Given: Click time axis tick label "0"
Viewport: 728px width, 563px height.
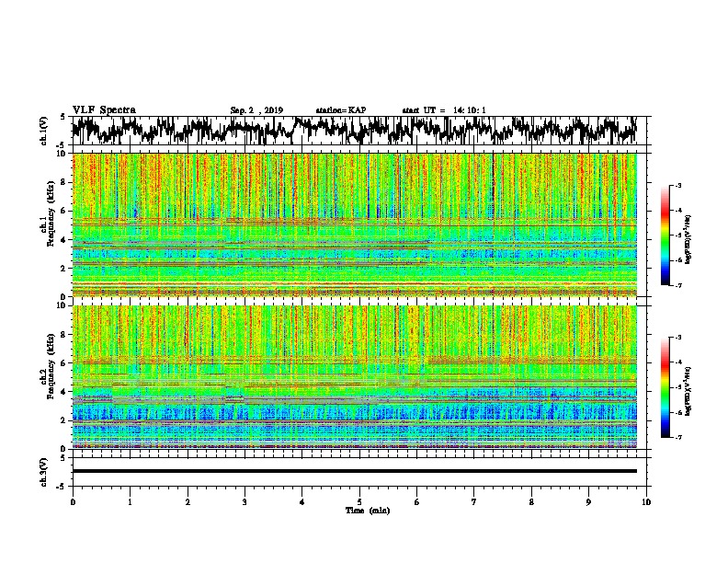Looking at the screenshot, I should click(x=73, y=502).
